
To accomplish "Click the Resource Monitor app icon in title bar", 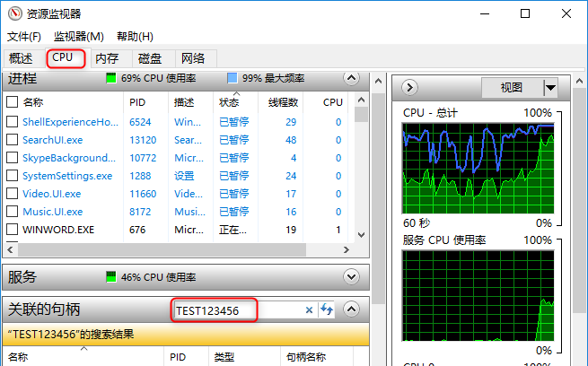I will pyautogui.click(x=15, y=13).
